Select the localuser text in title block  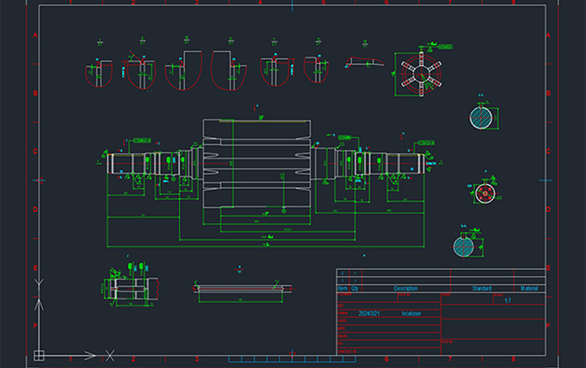pos(411,313)
